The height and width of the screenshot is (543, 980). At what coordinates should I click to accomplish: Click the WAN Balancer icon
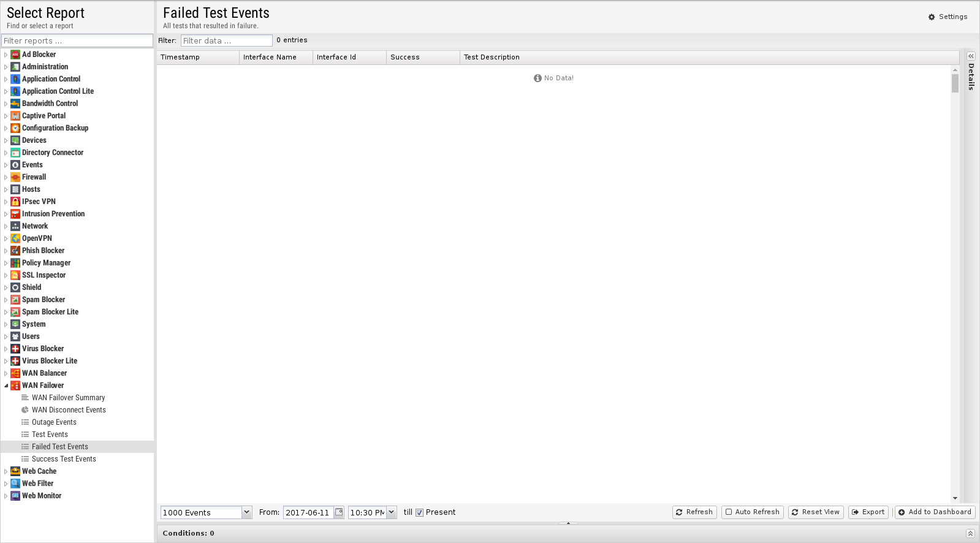(x=15, y=373)
